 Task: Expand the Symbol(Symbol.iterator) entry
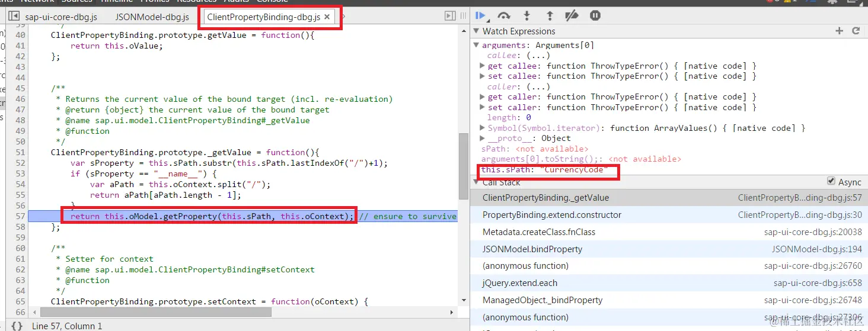coord(483,128)
